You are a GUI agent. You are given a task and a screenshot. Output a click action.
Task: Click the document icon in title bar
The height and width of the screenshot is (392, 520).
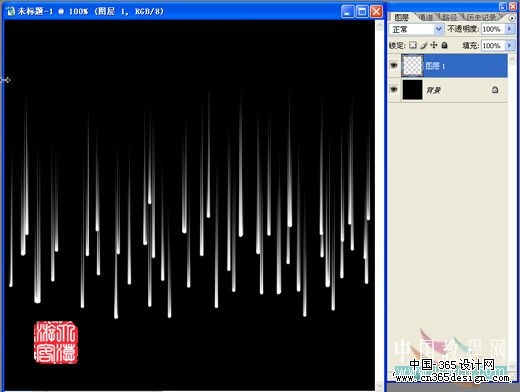[10, 11]
